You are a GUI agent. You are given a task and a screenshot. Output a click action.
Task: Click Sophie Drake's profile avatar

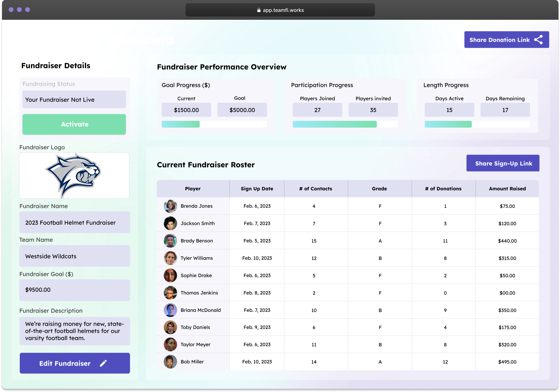[x=171, y=275]
